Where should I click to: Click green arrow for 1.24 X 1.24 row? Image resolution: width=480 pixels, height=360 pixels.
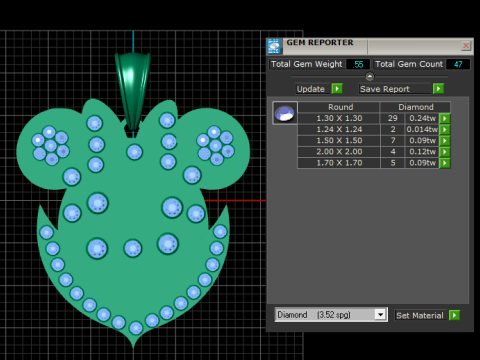tap(445, 129)
